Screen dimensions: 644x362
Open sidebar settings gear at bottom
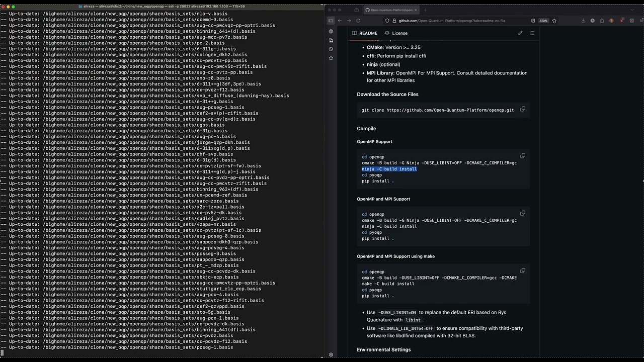(331, 354)
